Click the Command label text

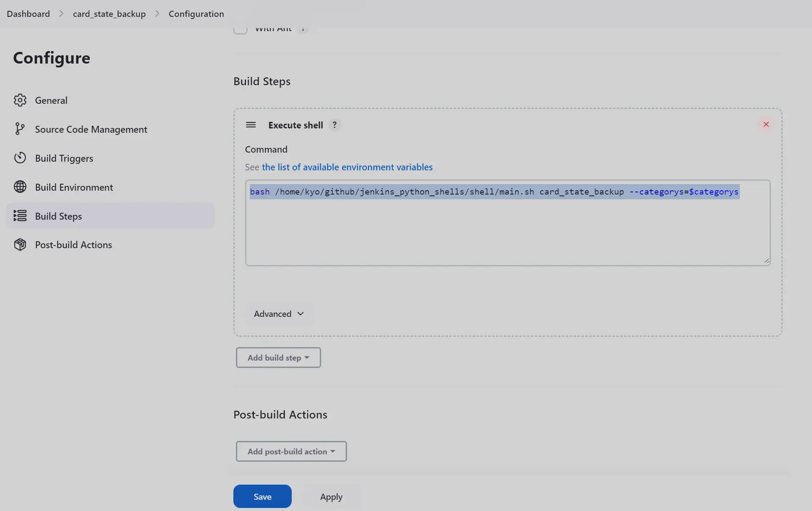pyautogui.click(x=266, y=149)
